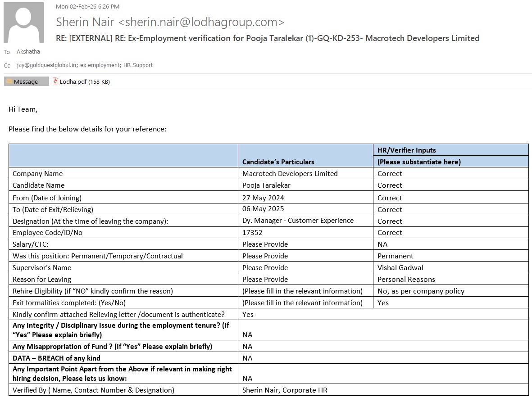
Task: Switch to the Message tab
Action: (26, 81)
